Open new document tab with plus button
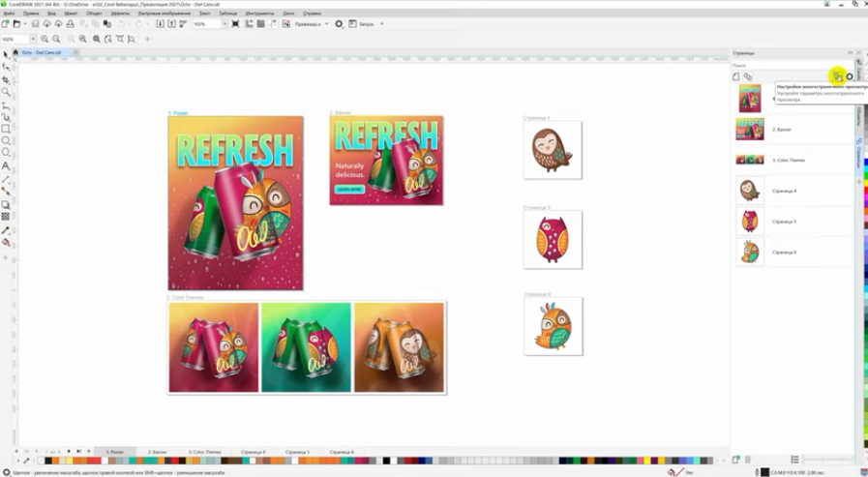Viewport: 868px width, 477px height. pyautogui.click(x=75, y=52)
